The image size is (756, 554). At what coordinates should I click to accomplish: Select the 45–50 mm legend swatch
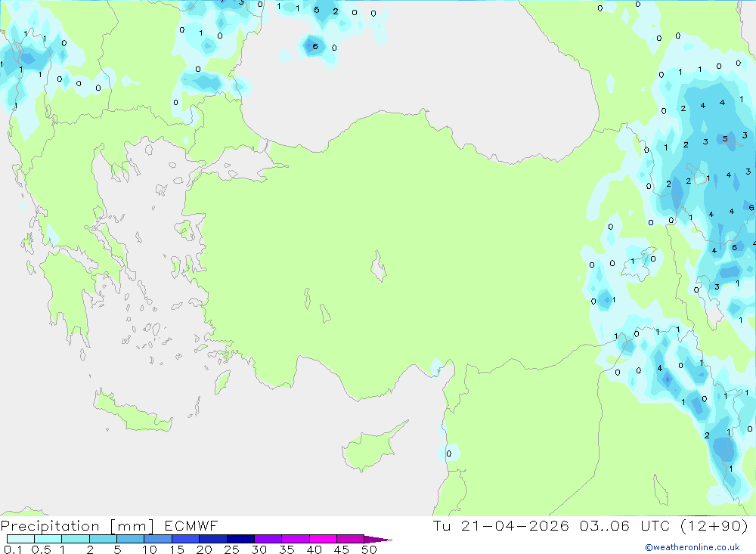[351, 539]
